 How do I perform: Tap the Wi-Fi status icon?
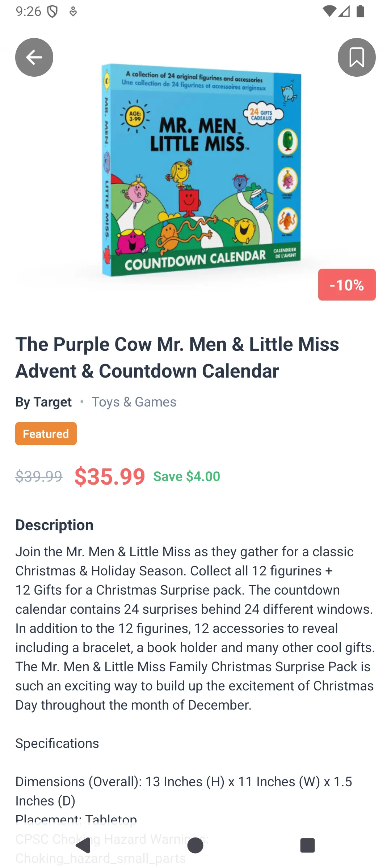point(329,11)
